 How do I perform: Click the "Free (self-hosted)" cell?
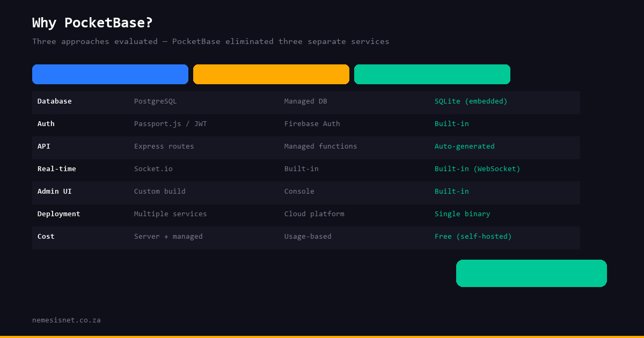tap(473, 236)
